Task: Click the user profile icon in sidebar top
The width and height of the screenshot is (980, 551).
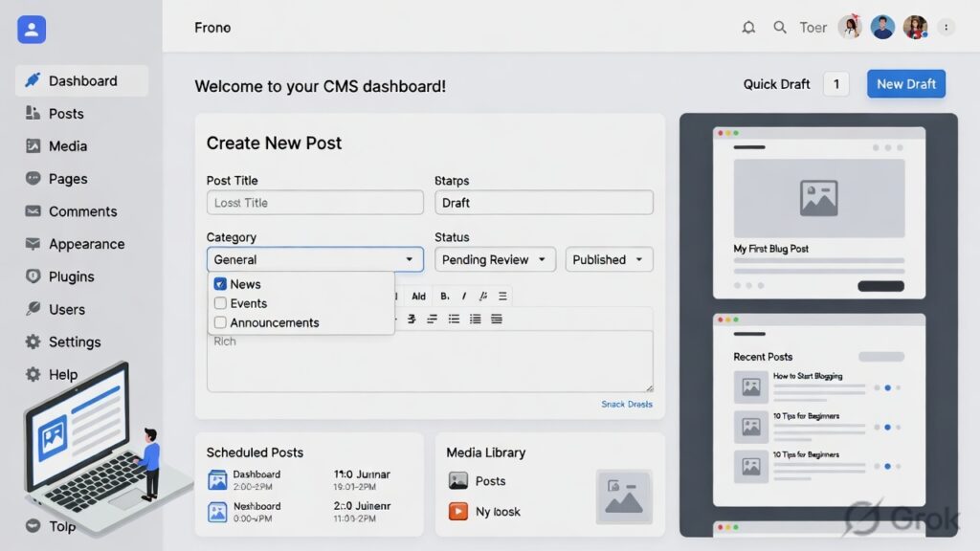Action: click(32, 30)
